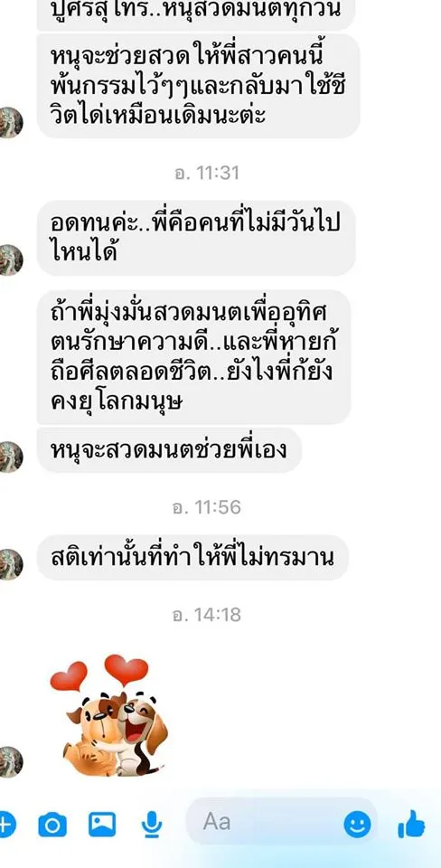Click the Aa message input field

coord(282,822)
